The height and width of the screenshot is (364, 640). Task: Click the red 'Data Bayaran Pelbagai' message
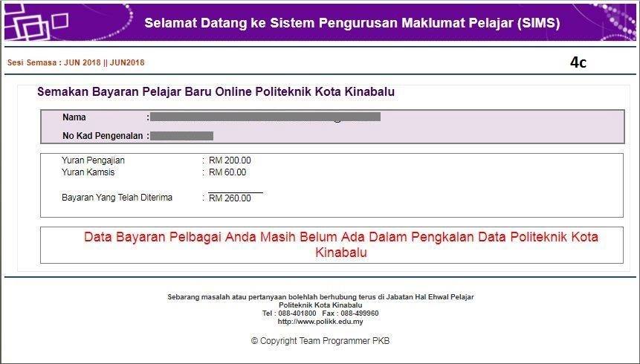coord(341,244)
